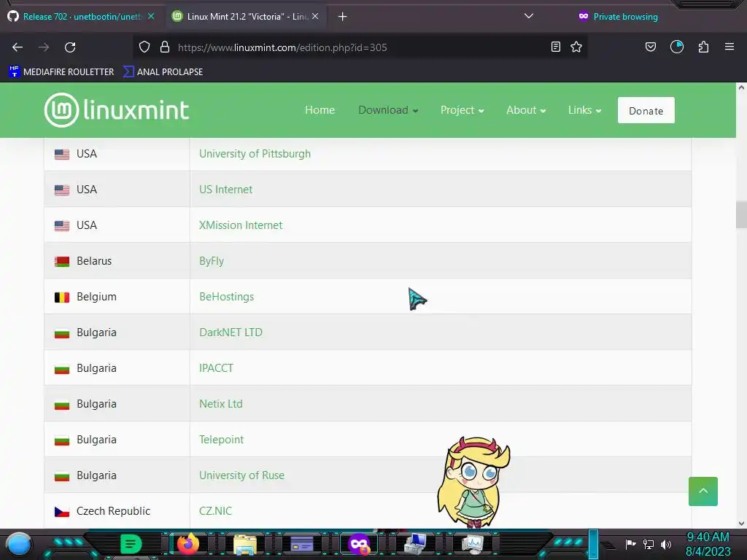This screenshot has height=560, width=747.
Task: Click the URL address field
Action: tap(360, 47)
